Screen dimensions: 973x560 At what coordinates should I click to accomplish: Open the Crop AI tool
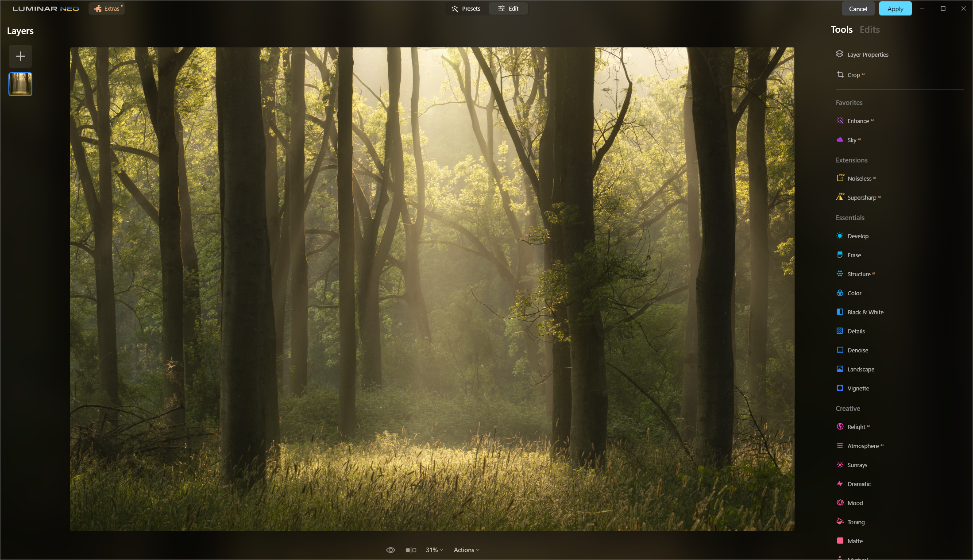tap(853, 75)
